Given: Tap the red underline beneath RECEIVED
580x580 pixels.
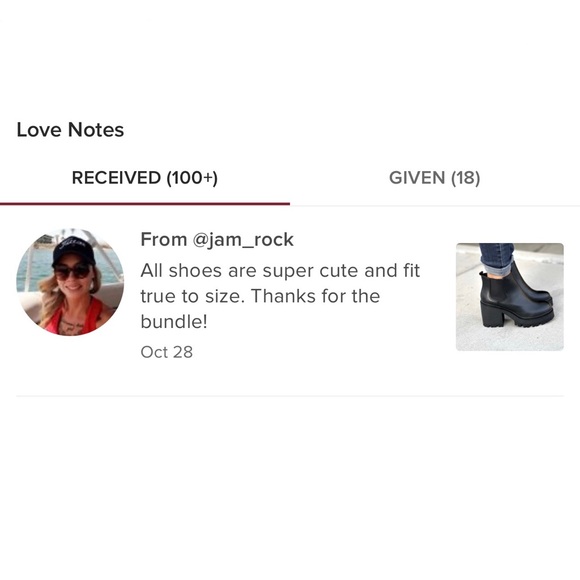Looking at the screenshot, I should [x=145, y=204].
